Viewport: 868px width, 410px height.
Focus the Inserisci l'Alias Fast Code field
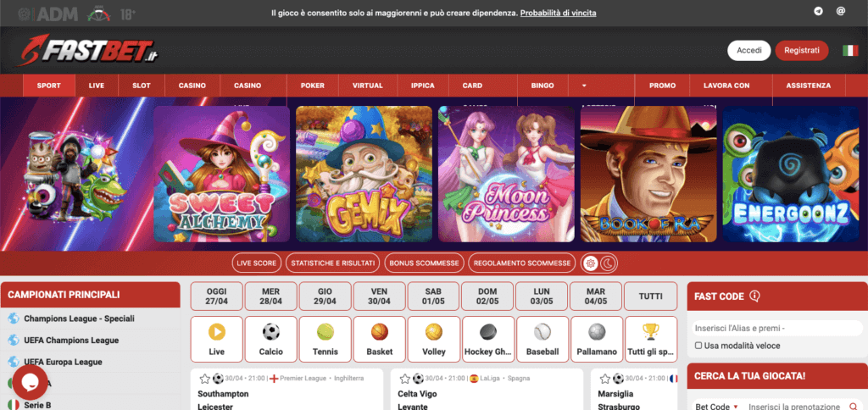click(777, 328)
